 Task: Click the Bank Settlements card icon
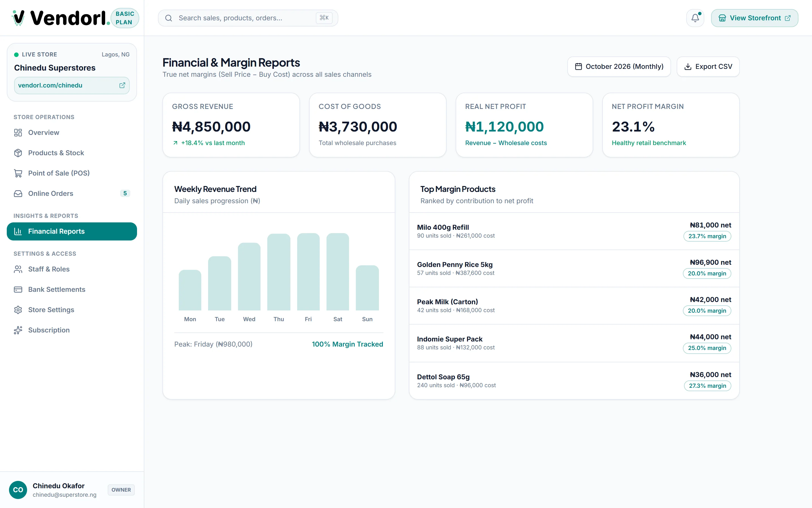click(x=18, y=290)
